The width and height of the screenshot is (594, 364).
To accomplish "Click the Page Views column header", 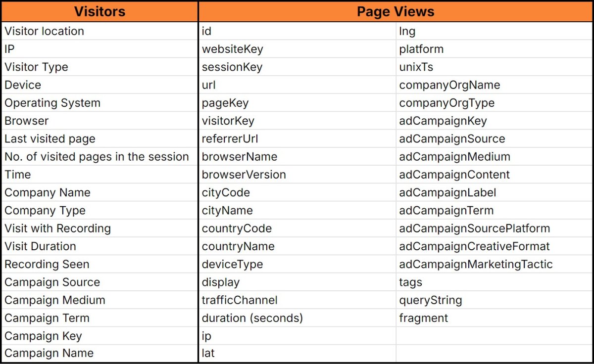I will [396, 11].
